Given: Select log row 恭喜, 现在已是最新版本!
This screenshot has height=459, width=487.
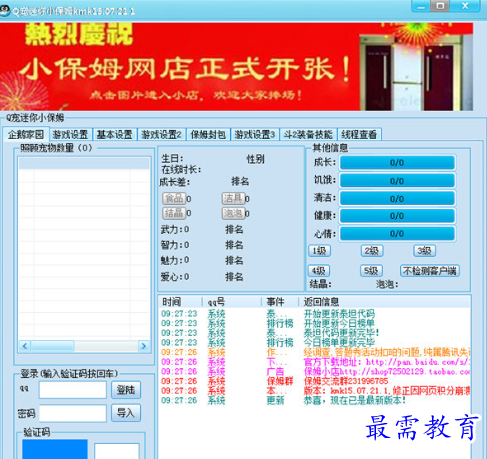Looking at the screenshot, I should coord(315,400).
